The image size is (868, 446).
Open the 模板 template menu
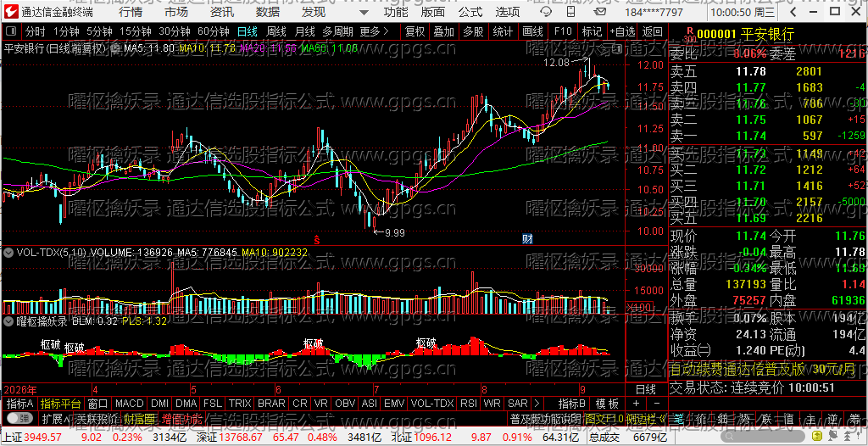(607, 404)
